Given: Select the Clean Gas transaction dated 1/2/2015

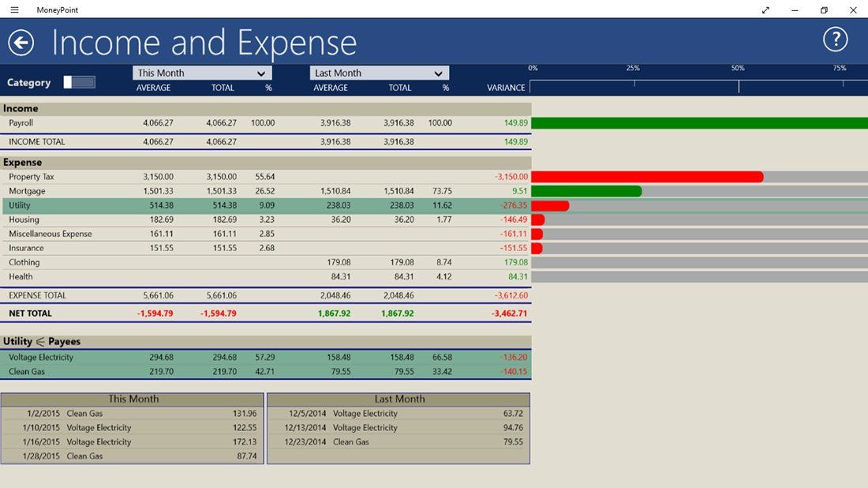Looking at the screenshot, I should click(134, 413).
